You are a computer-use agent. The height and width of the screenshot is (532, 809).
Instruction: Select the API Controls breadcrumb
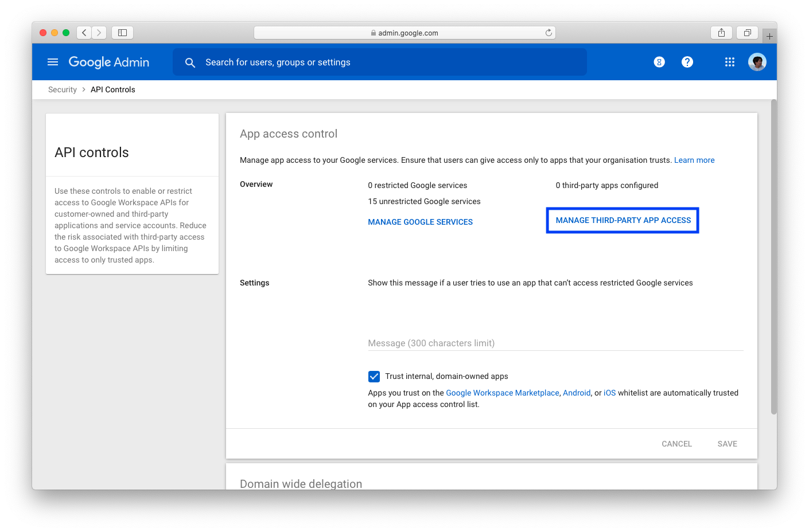tap(112, 89)
